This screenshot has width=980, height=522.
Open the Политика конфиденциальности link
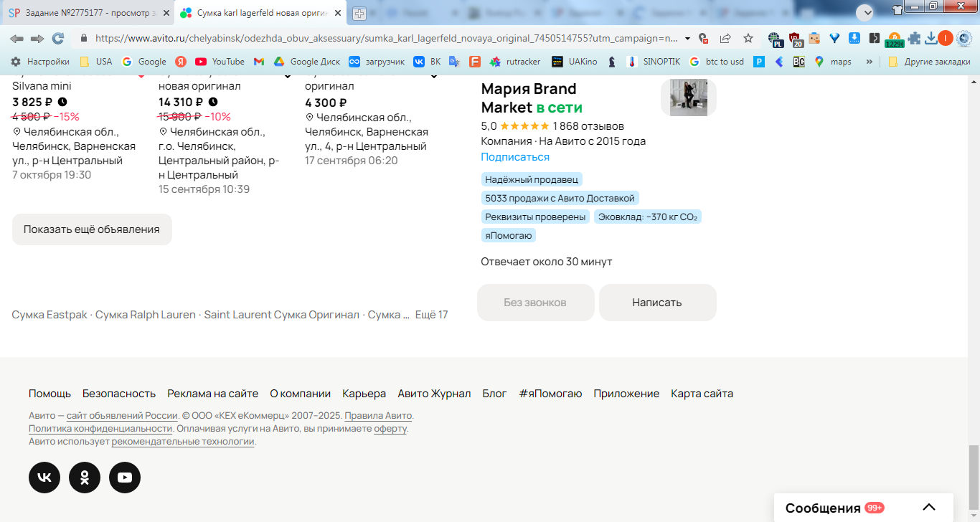[100, 429]
